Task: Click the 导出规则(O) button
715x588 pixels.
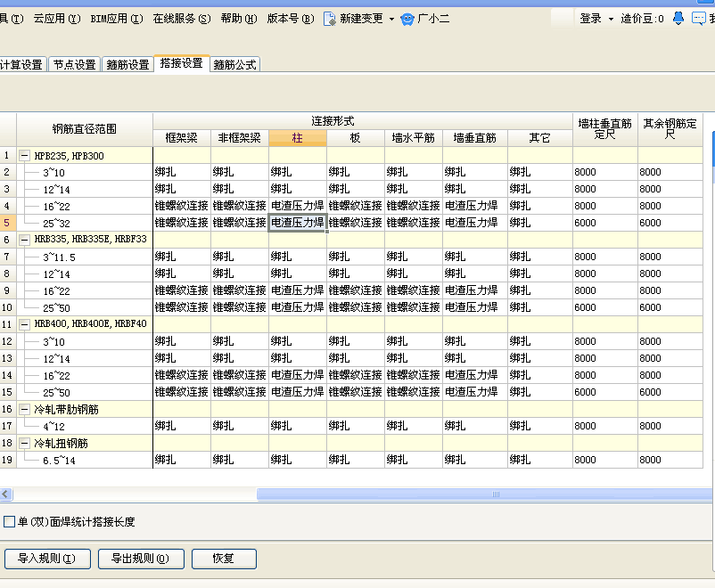Action: [x=141, y=559]
